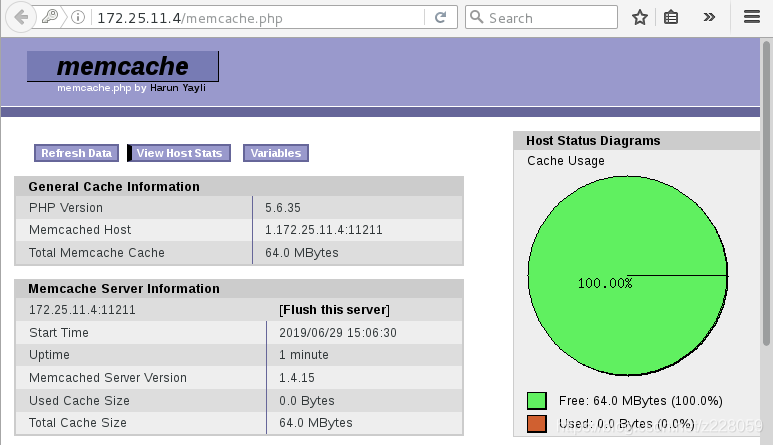This screenshot has width=773, height=445.
Task: Reload the page with the refresh icon
Action: tap(440, 17)
